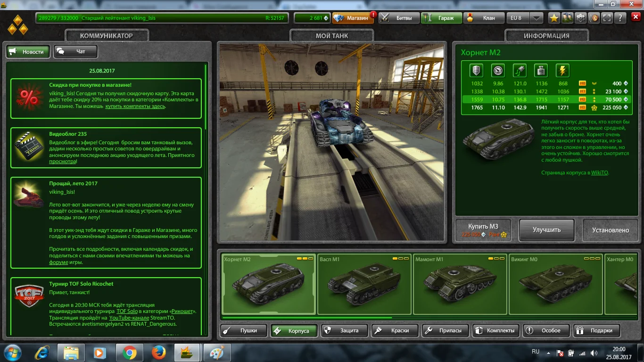Follow the 'купить комплекты здесь' link
Image resolution: width=644 pixels, height=362 pixels.
click(x=135, y=106)
